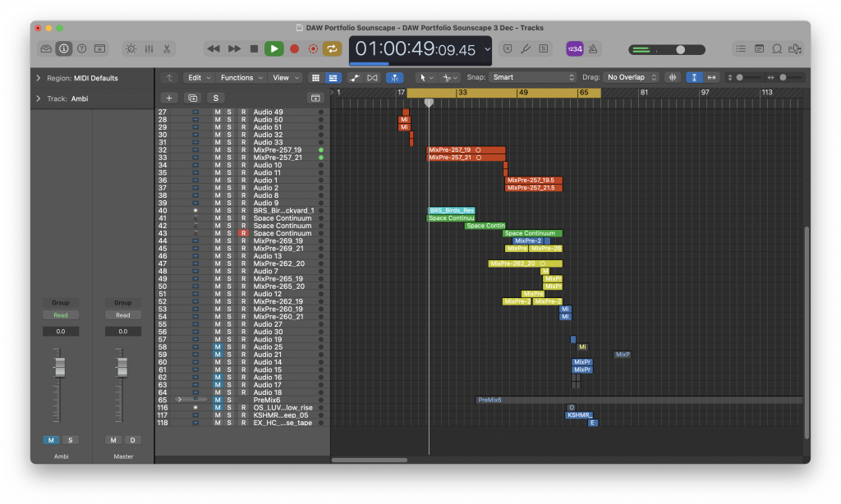Click the Waveform Zoom button
841x504 pixels.
point(673,78)
